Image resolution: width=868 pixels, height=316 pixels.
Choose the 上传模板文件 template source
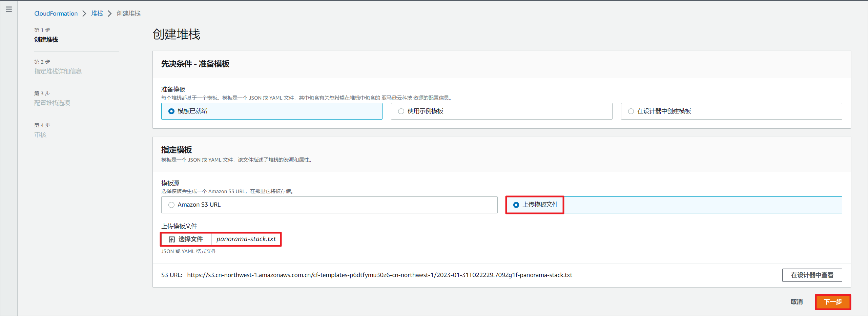[x=674, y=205]
